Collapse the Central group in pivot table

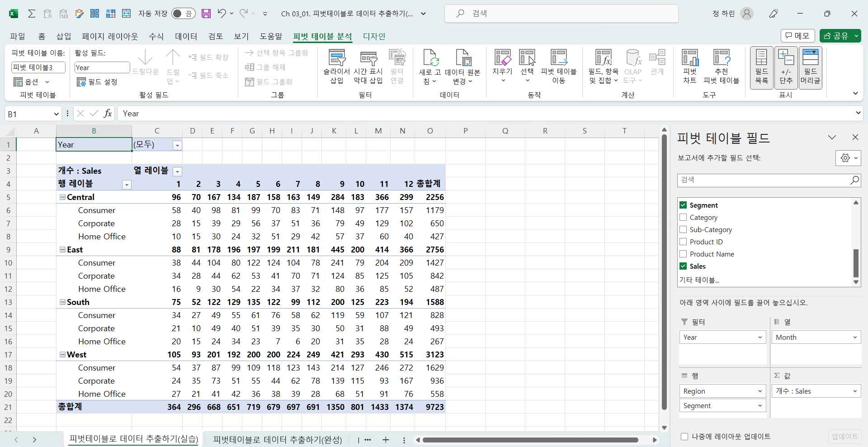pos(62,197)
